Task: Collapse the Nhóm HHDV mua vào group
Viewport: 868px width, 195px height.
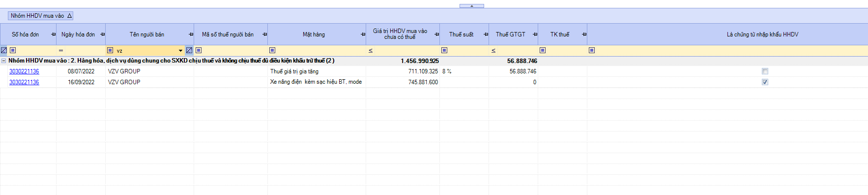Action: pos(4,61)
